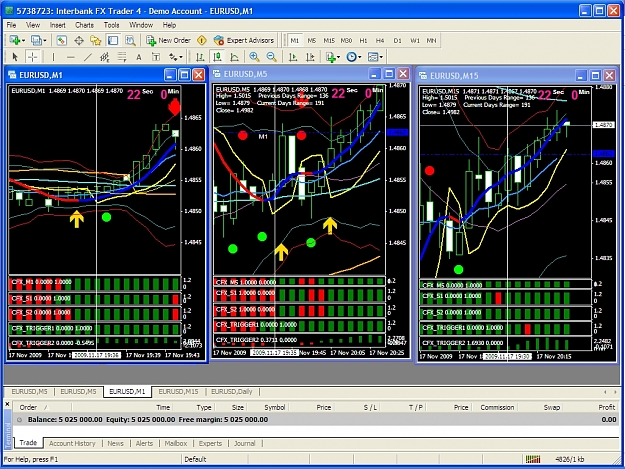Open the Periods clock dropdown
The height and width of the screenshot is (469, 625).
354,57
